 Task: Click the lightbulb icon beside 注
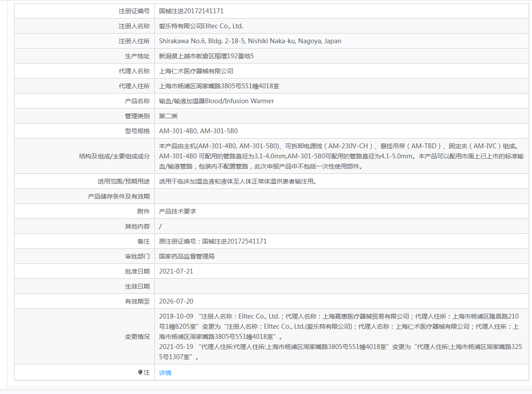pos(140,372)
